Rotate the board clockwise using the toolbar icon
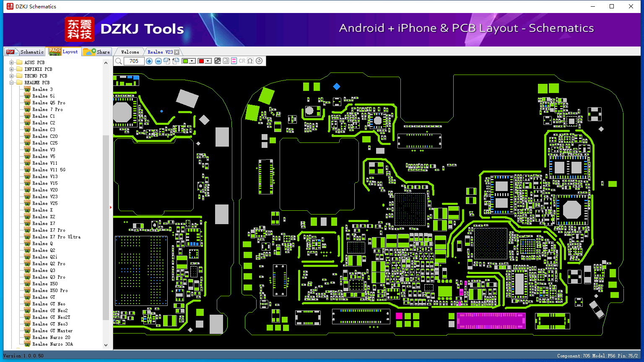644x362 pixels. [x=167, y=61]
